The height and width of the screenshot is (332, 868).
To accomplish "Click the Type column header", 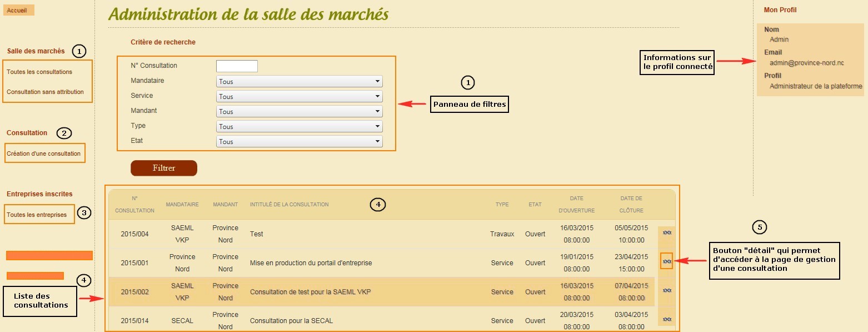I will pyautogui.click(x=502, y=205).
